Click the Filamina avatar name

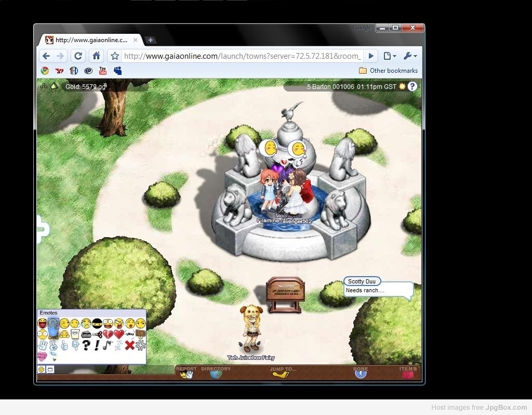(268, 221)
